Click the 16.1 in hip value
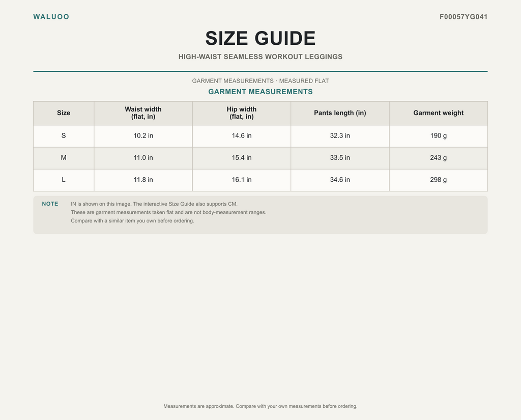Viewport: 521px width, 420px height. point(242,180)
